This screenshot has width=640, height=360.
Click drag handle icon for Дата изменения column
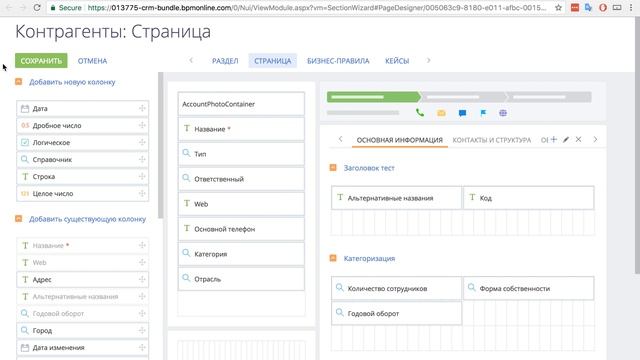click(142, 347)
